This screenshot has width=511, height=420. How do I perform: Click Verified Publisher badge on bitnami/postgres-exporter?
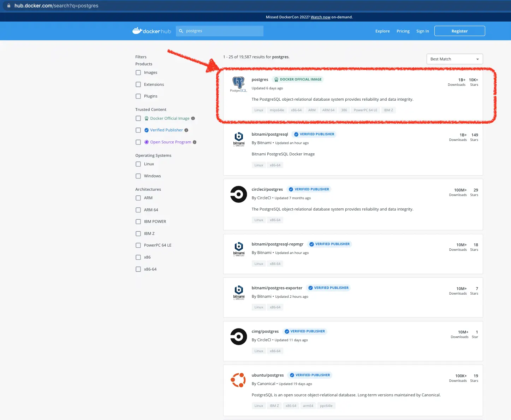pos(328,288)
